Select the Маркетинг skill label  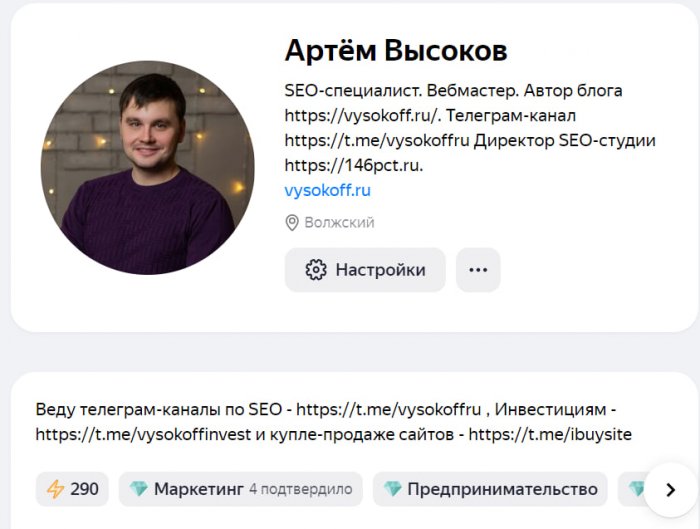point(199,489)
